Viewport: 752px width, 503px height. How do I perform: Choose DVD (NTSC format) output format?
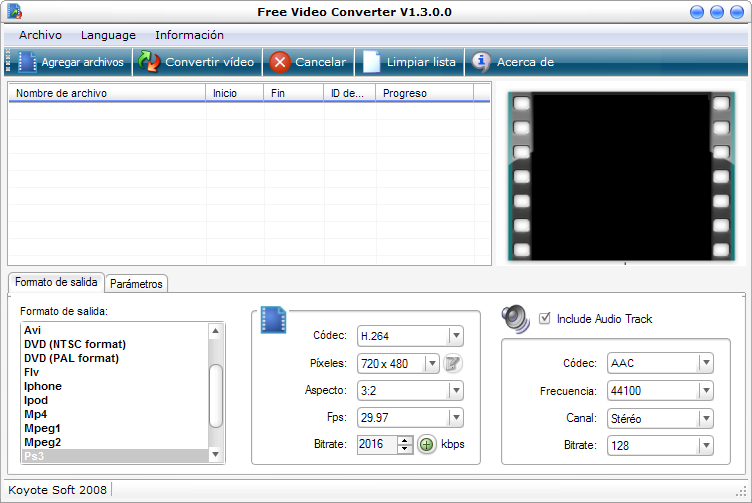coord(75,344)
